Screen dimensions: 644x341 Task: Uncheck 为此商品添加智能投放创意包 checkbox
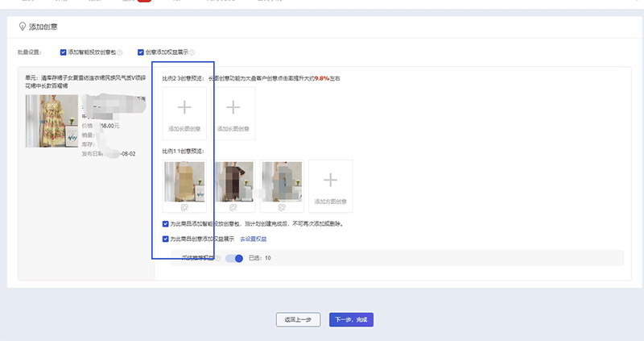click(165, 224)
